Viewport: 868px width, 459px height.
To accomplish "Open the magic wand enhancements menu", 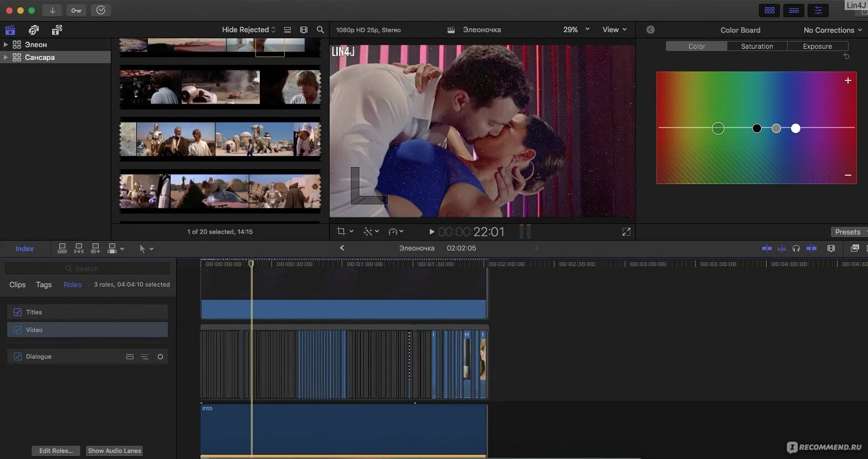I will point(371,231).
